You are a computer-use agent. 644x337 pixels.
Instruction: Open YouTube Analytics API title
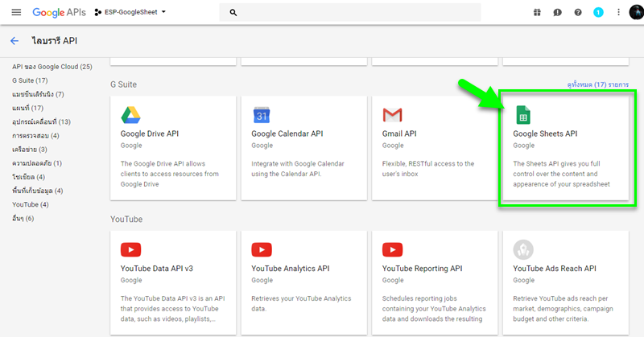click(x=291, y=269)
